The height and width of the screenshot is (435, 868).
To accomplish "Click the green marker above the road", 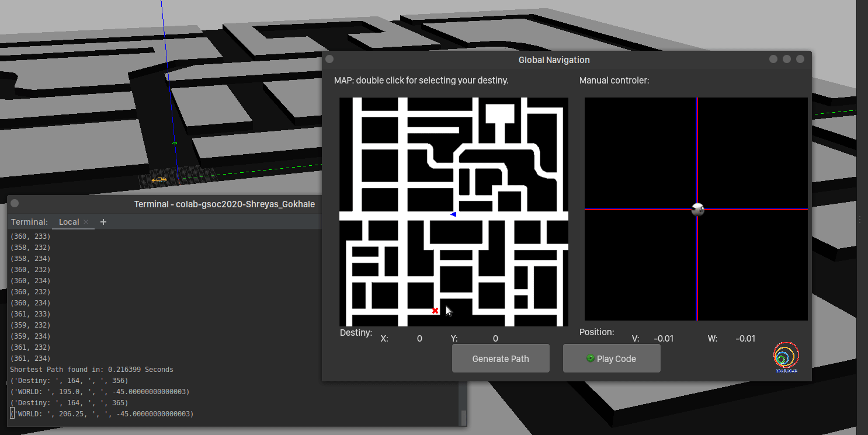I will (x=175, y=143).
